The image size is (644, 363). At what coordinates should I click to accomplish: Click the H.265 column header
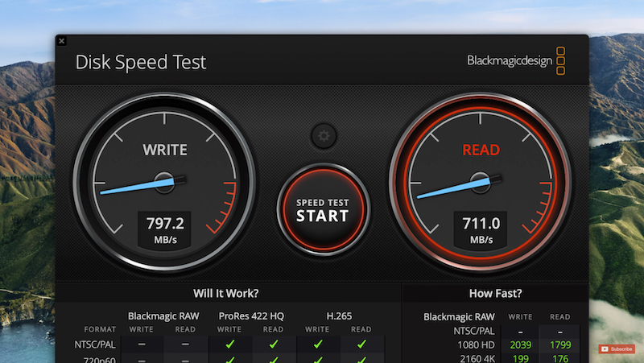point(339,316)
